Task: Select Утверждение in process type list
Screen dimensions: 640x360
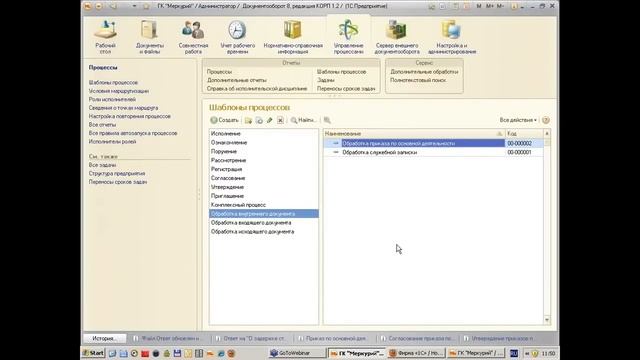Action: (x=264, y=187)
